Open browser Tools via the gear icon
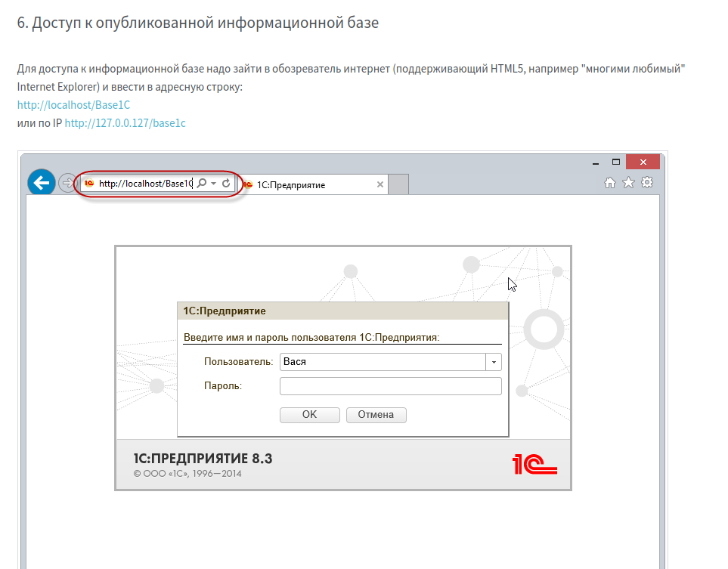This screenshot has height=569, width=728. click(x=647, y=182)
